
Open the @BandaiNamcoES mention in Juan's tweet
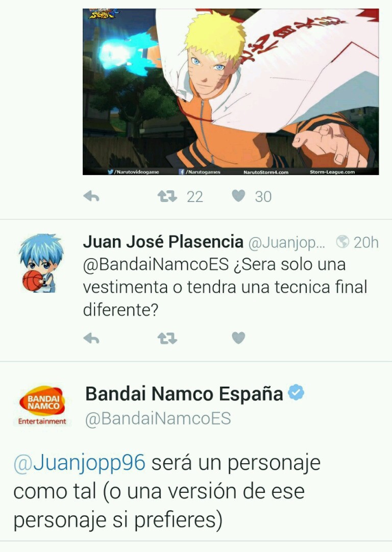[156, 264]
